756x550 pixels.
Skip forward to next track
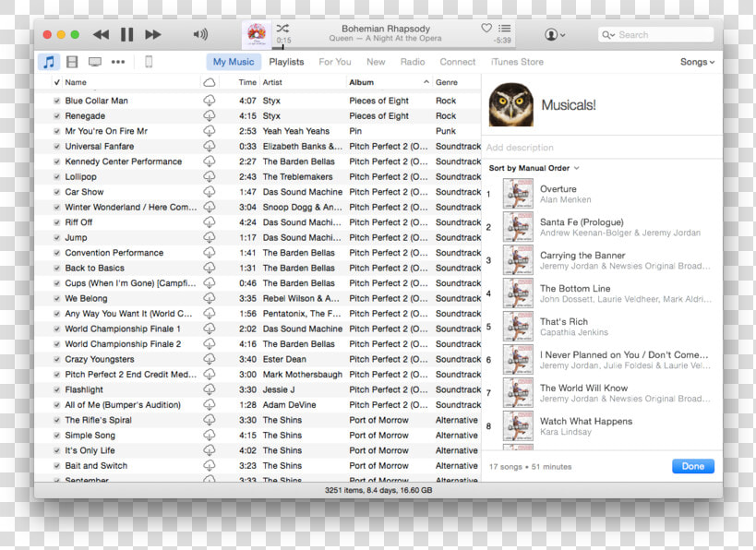click(153, 34)
